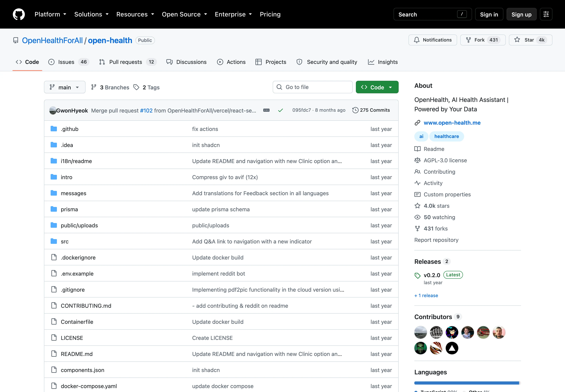Click the v0.2.0 release tag icon

[417, 275]
